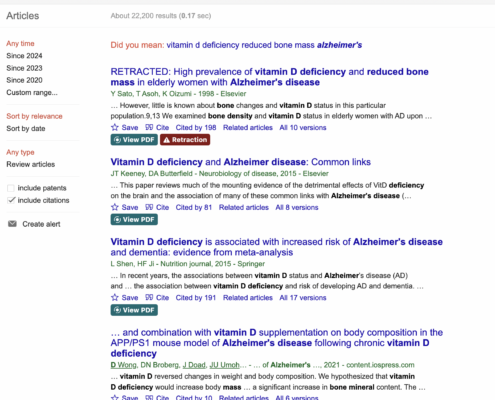
Task: Open All 17 versions link
Action: [x=303, y=297]
